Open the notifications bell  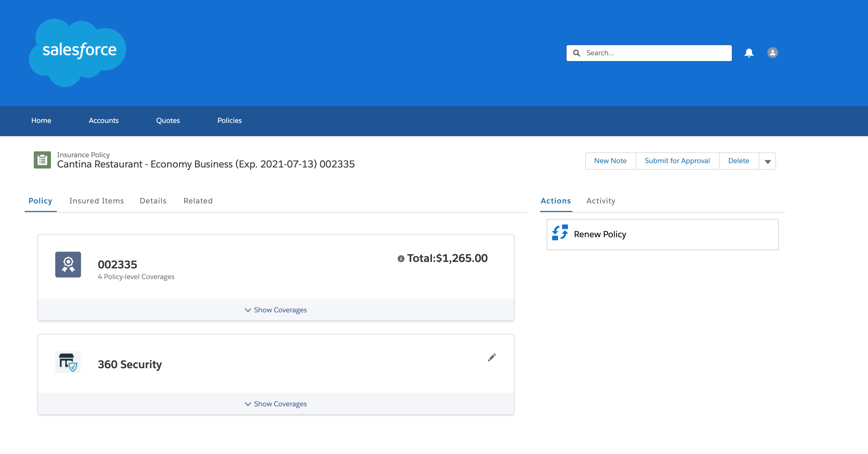coord(749,53)
